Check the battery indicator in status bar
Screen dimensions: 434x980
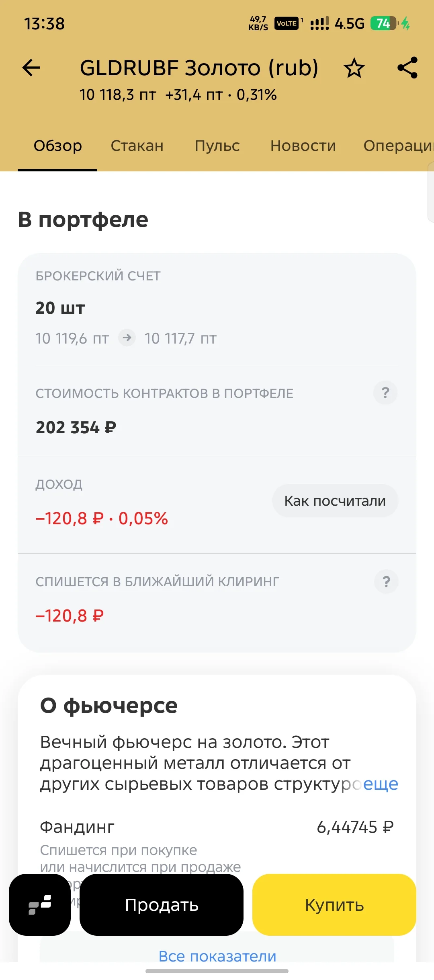point(384,23)
